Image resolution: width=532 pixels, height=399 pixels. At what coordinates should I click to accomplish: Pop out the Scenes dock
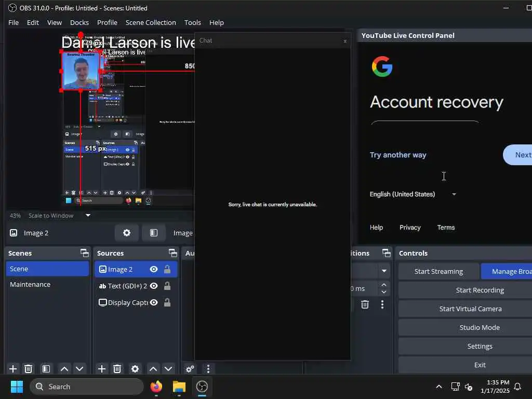tap(85, 253)
